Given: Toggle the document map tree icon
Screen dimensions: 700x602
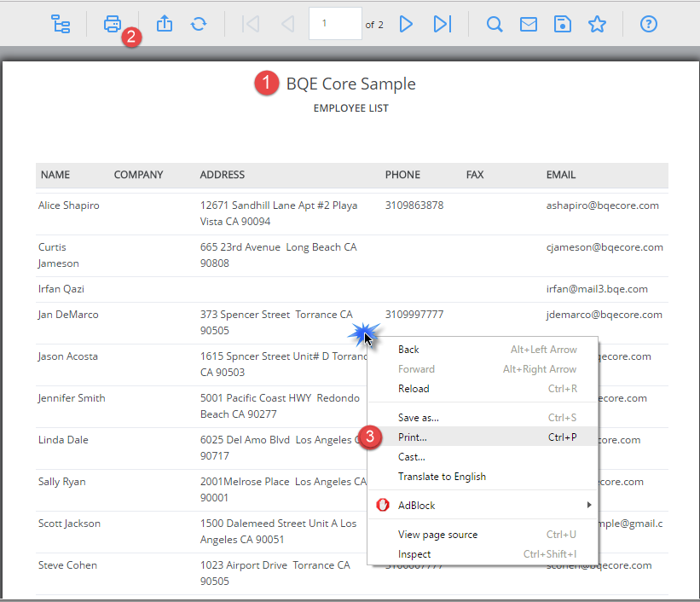Looking at the screenshot, I should (x=61, y=24).
